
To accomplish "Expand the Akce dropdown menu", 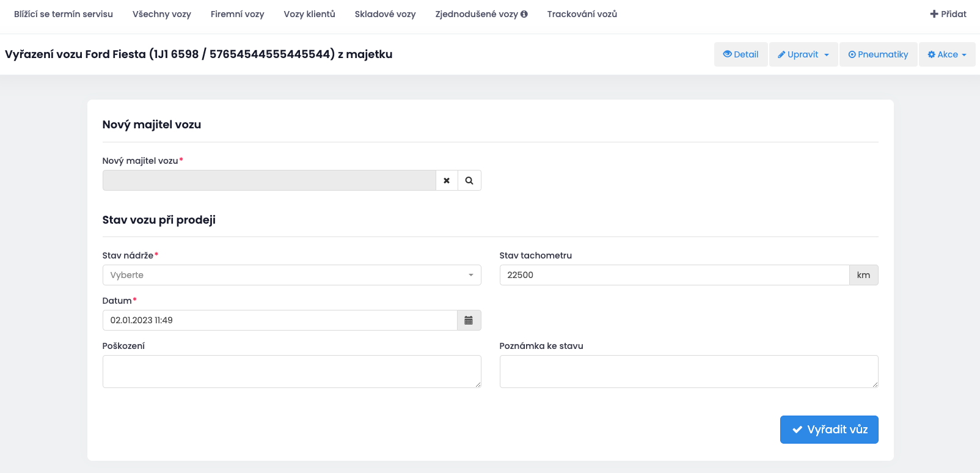I will [947, 54].
